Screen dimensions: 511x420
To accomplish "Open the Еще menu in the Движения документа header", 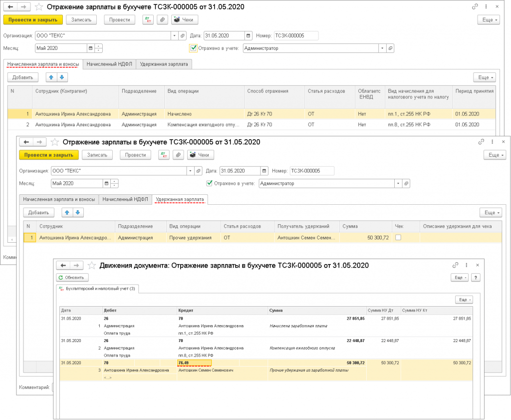I will [x=460, y=277].
